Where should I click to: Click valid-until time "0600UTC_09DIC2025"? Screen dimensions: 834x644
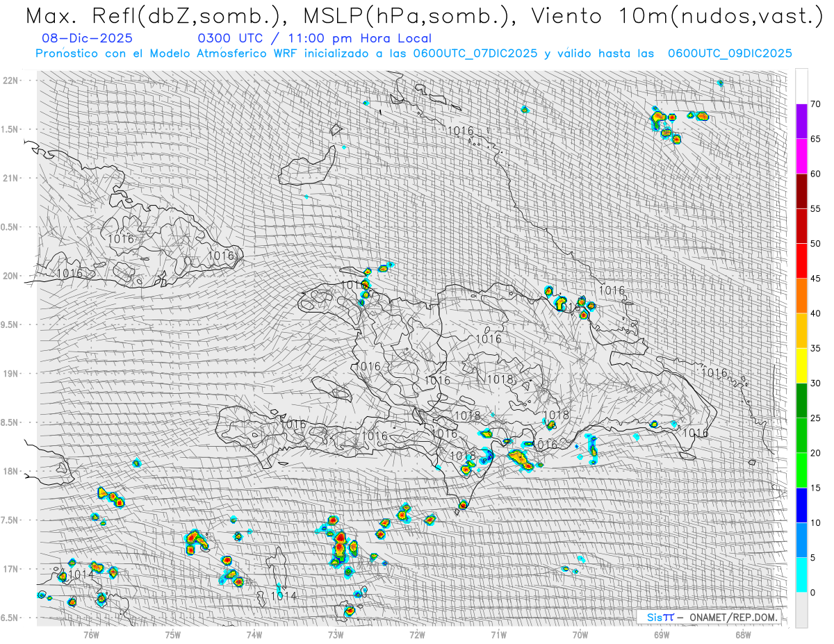730,53
